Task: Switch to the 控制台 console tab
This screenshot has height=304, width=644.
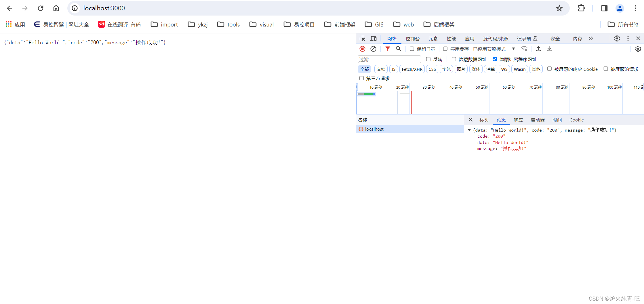Action: pos(412,39)
